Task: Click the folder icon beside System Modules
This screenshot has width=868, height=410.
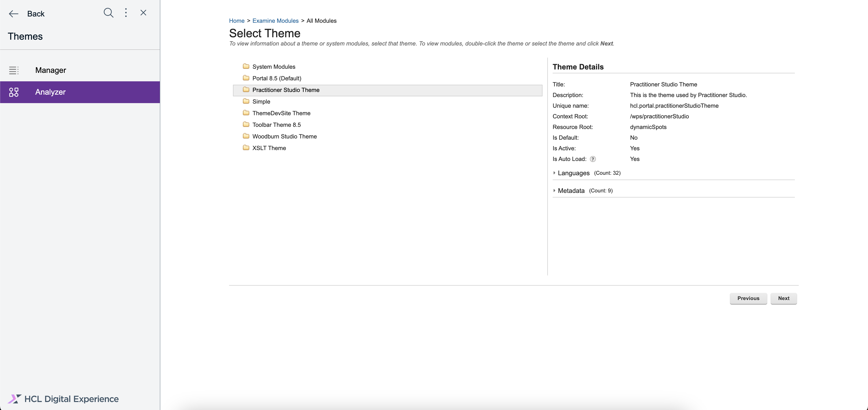Action: [x=246, y=66]
